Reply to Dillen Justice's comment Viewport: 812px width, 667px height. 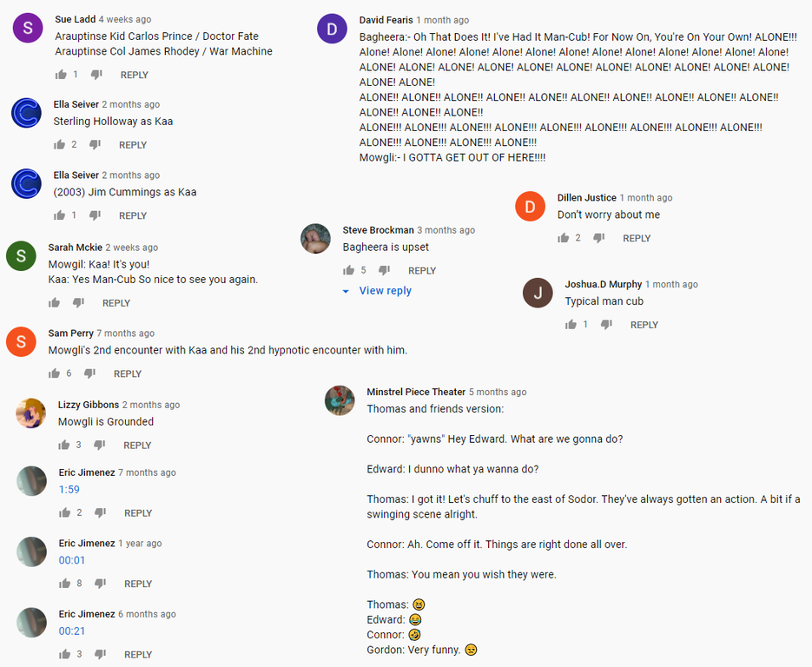coord(637,238)
